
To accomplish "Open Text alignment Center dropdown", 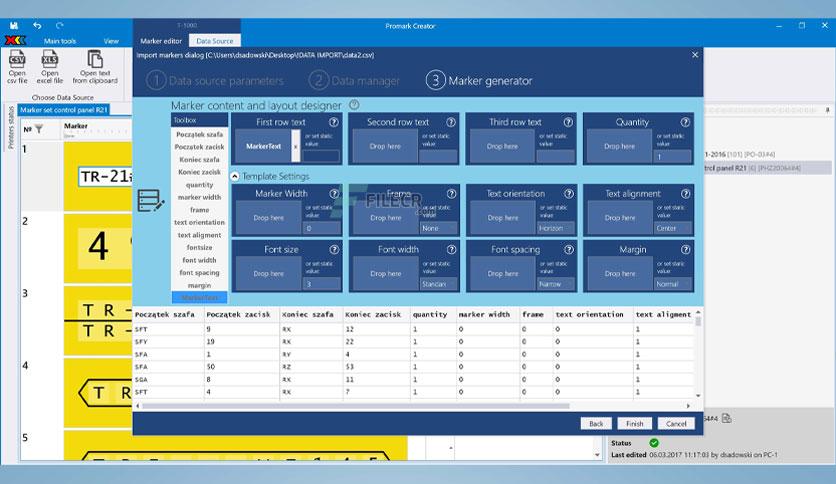I will coord(673,228).
